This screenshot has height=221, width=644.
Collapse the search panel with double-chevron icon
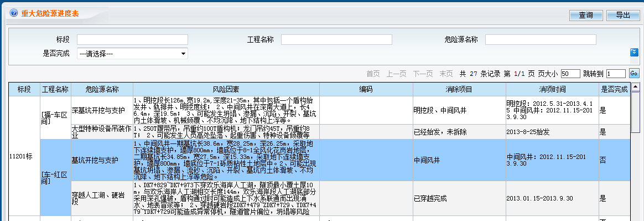point(633,52)
